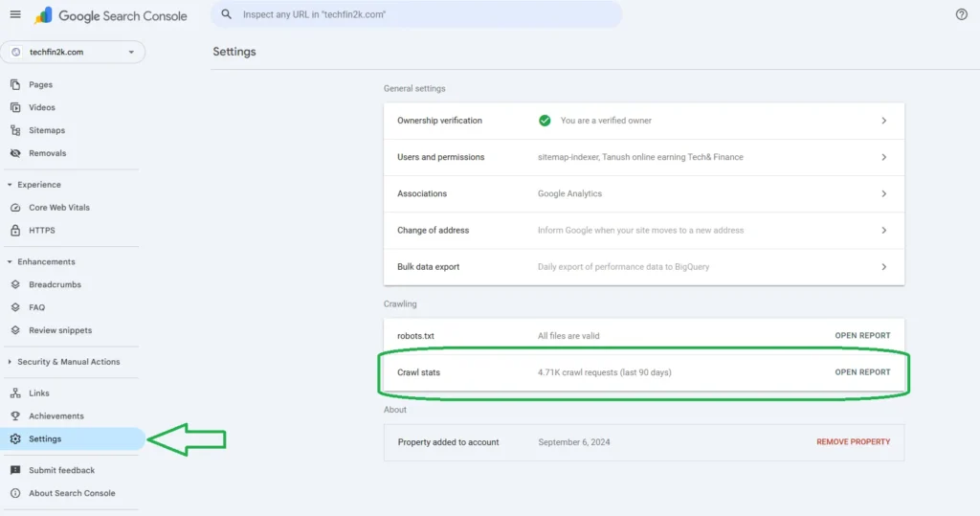980x516 pixels.
Task: Click the Google Search Console logo
Action: point(111,15)
